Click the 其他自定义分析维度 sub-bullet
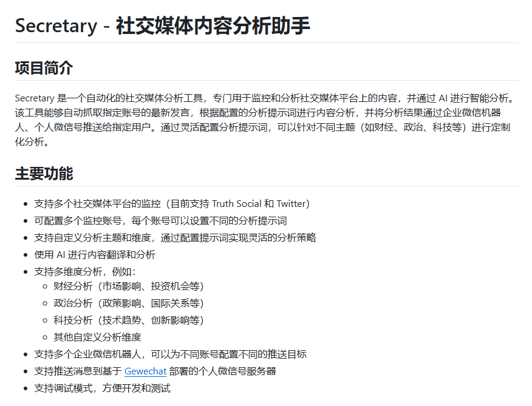Screen dimensions: 532x406 pyautogui.click(x=97, y=337)
